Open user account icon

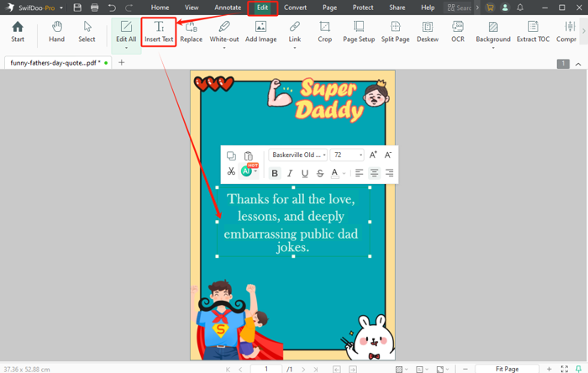[x=505, y=8]
